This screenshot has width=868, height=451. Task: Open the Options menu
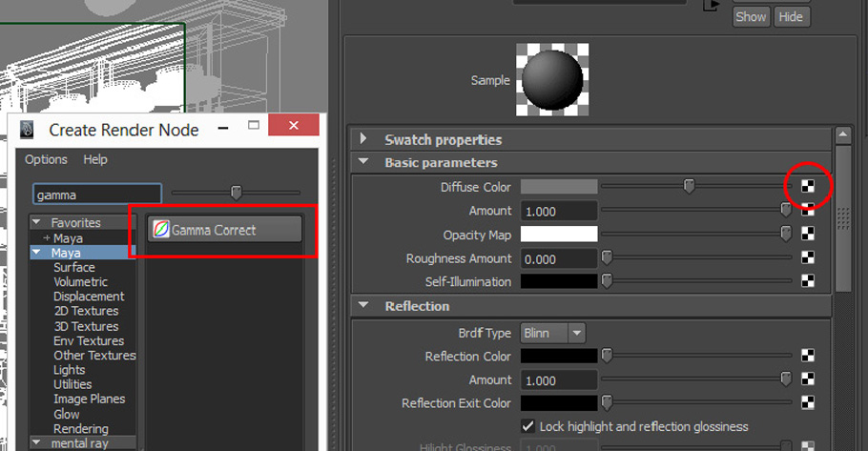tap(46, 159)
